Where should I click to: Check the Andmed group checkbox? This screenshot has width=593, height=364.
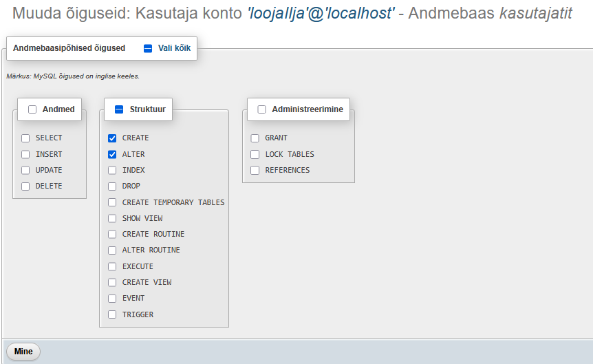coord(32,109)
